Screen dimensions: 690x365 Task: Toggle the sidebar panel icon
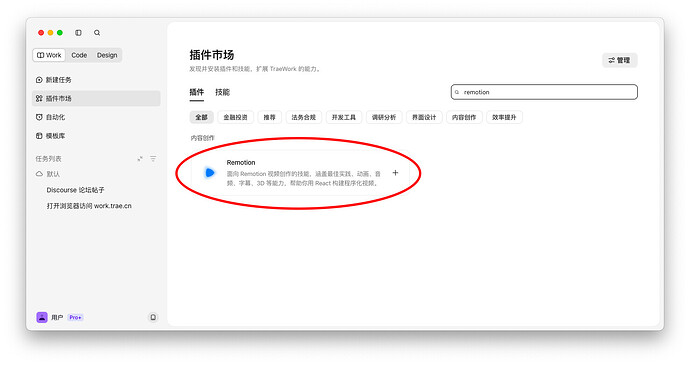78,33
